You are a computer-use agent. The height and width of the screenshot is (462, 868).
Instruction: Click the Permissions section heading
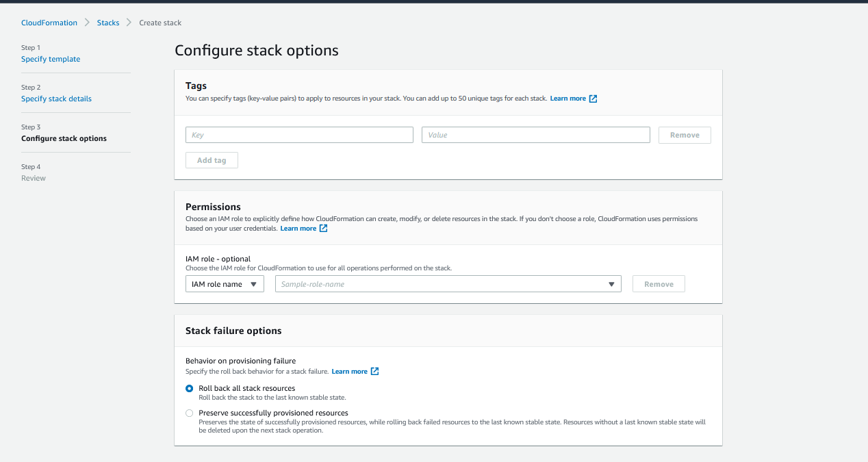(x=213, y=207)
